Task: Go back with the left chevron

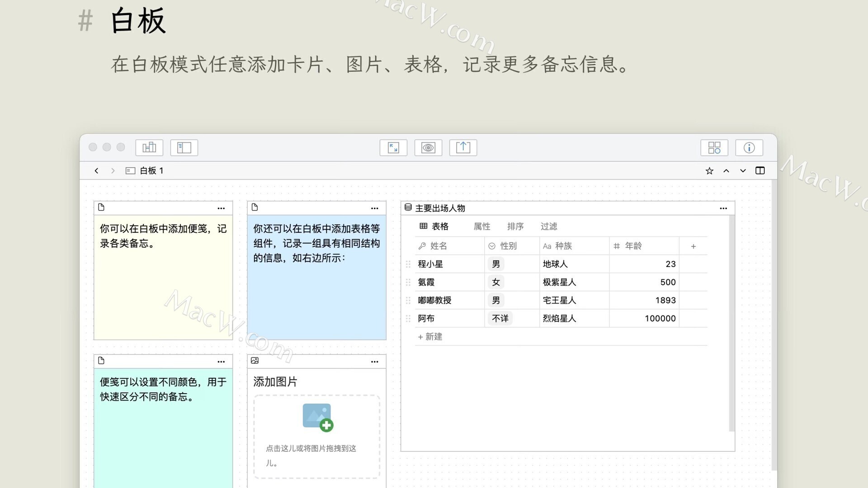Action: (96, 171)
